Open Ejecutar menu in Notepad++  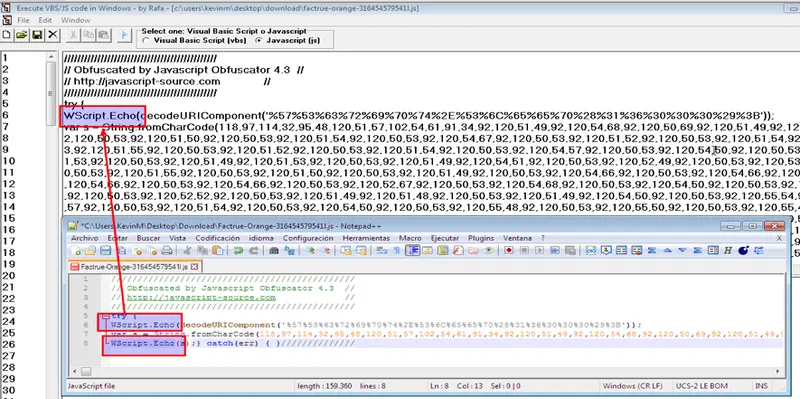445,238
